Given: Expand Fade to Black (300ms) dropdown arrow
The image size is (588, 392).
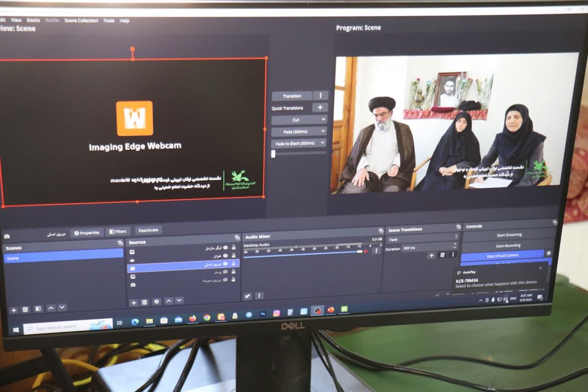Looking at the screenshot, I should coord(322,143).
